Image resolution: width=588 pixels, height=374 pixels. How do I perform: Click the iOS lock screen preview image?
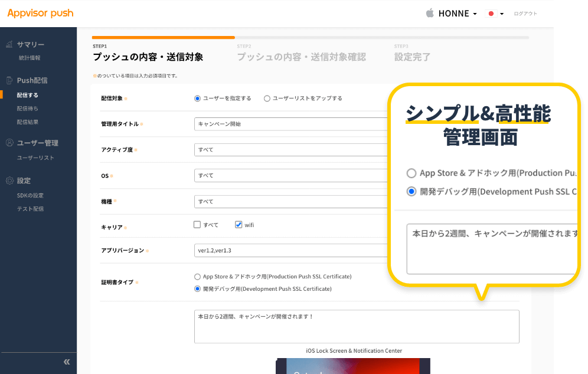[353, 366]
